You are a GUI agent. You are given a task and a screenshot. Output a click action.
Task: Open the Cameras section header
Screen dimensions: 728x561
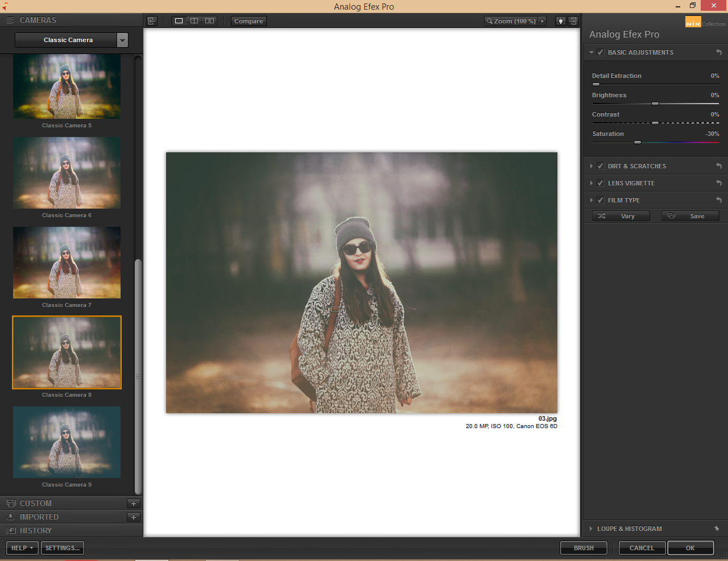38,20
